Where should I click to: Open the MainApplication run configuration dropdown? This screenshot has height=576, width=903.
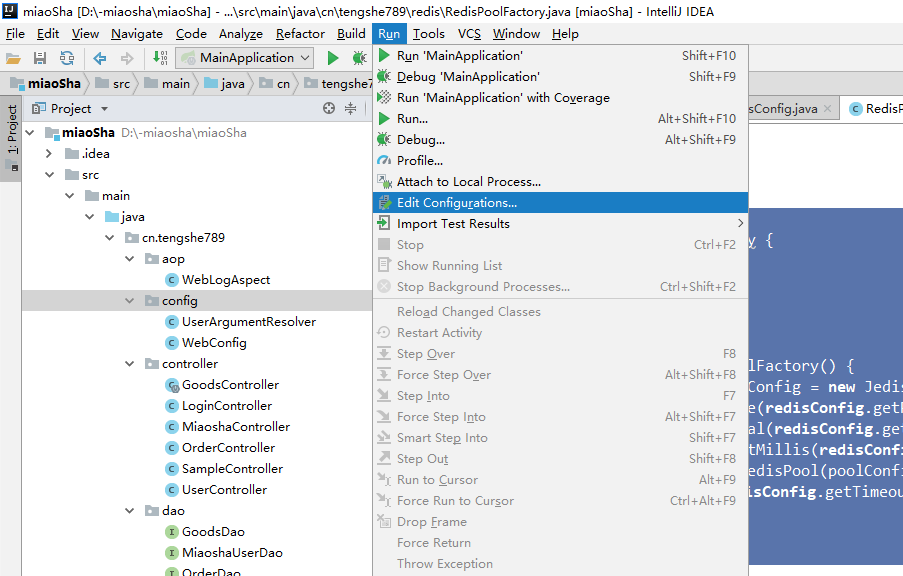pyautogui.click(x=246, y=58)
